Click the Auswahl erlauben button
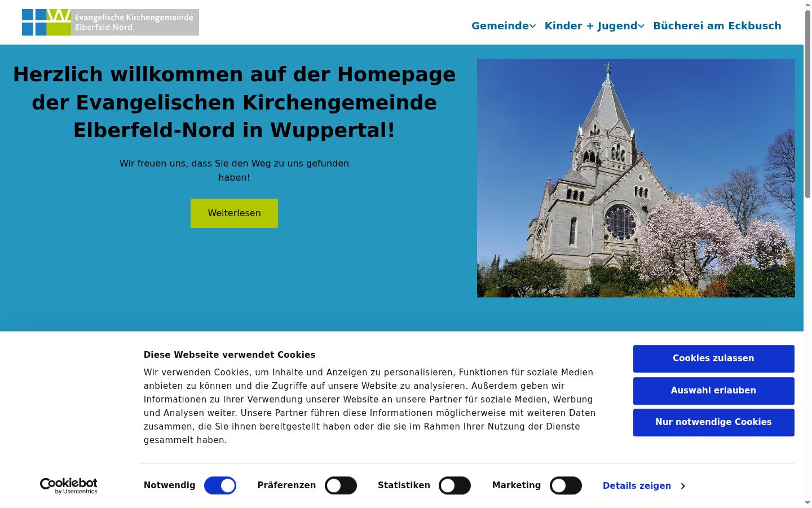 click(x=713, y=391)
